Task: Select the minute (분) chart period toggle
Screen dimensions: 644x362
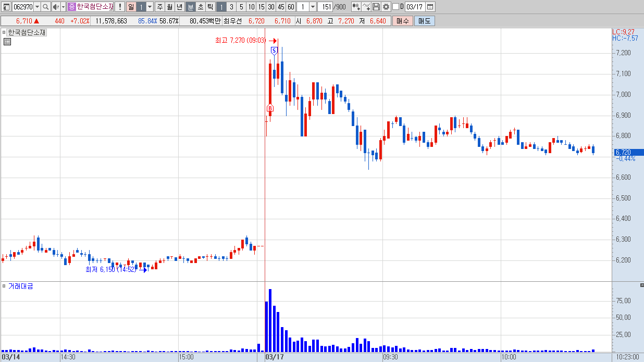Action: tap(191, 7)
